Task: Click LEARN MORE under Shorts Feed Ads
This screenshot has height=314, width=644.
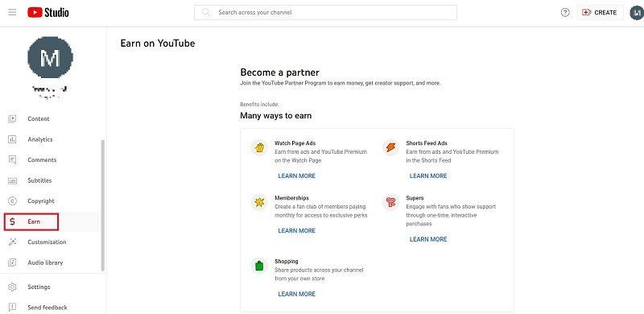Action: (428, 176)
